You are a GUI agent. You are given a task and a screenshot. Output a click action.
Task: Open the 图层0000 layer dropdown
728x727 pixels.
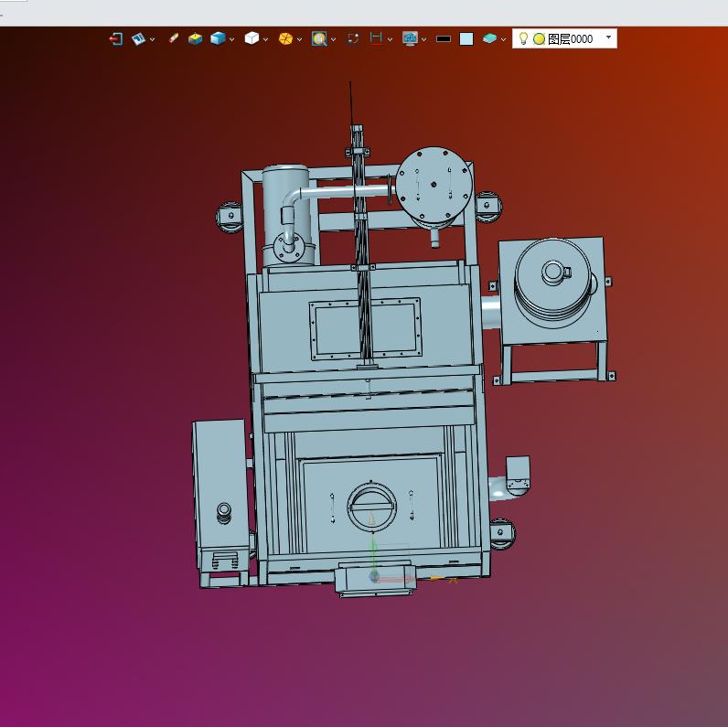609,38
